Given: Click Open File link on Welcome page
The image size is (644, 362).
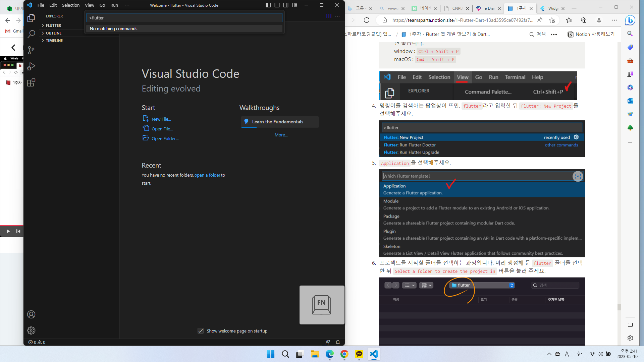Looking at the screenshot, I should pyautogui.click(x=162, y=129).
